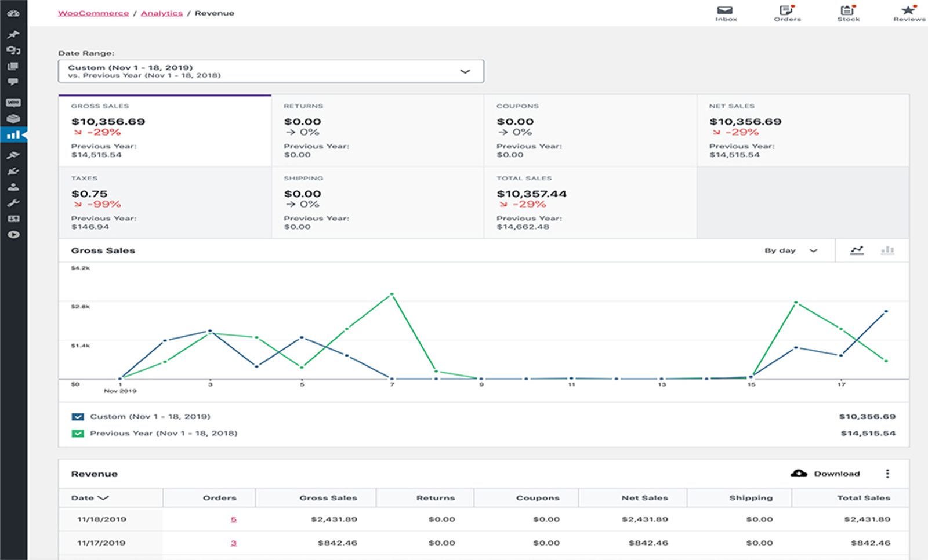Click the WooCommerce breadcrumb link
The image size is (928, 560).
(x=93, y=13)
